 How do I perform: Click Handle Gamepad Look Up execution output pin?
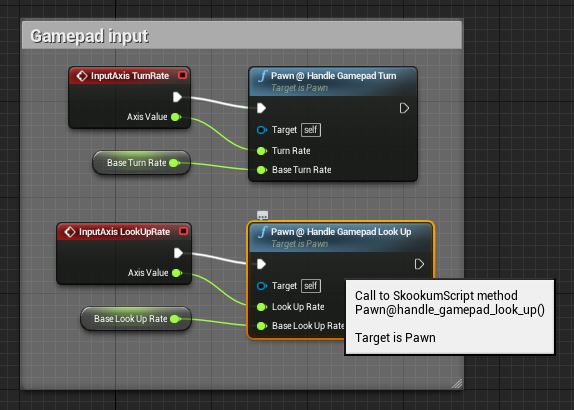(x=419, y=264)
